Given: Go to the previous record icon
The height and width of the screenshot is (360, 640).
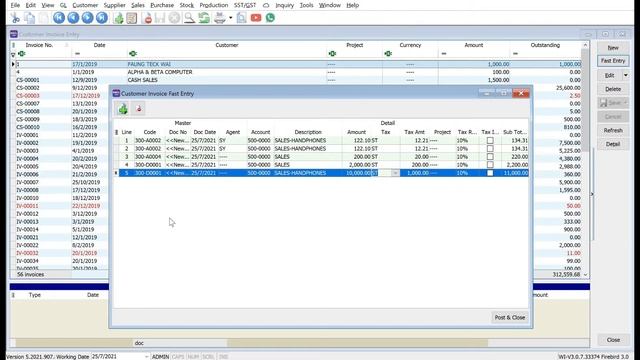Looking at the screenshot, I should (73, 18).
